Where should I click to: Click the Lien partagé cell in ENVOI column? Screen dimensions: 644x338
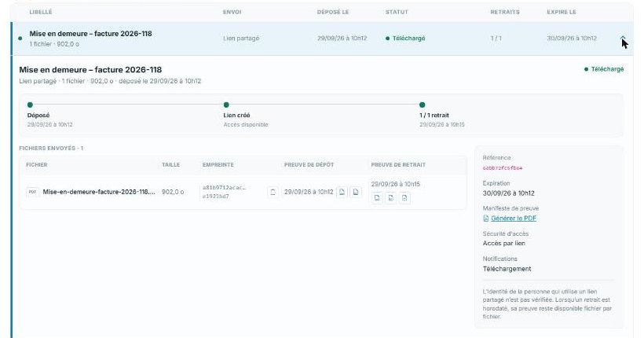tap(241, 39)
